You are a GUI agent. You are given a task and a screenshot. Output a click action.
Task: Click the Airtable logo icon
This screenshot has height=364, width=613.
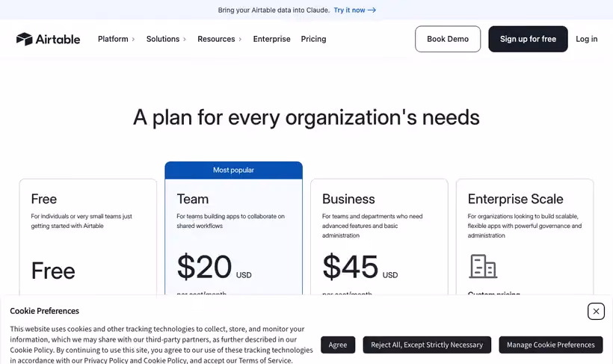pyautogui.click(x=24, y=39)
